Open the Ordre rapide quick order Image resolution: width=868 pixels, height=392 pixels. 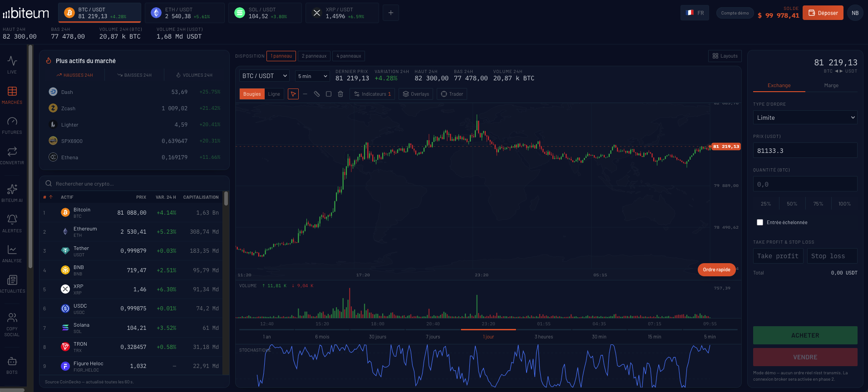(x=717, y=269)
